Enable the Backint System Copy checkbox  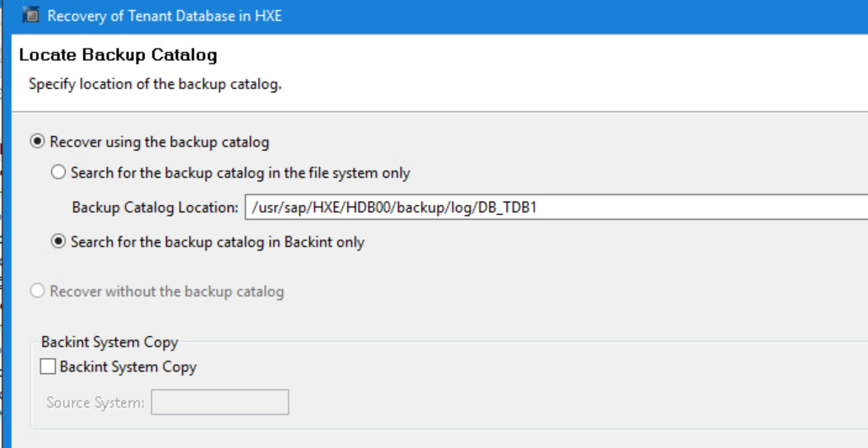coord(49,367)
